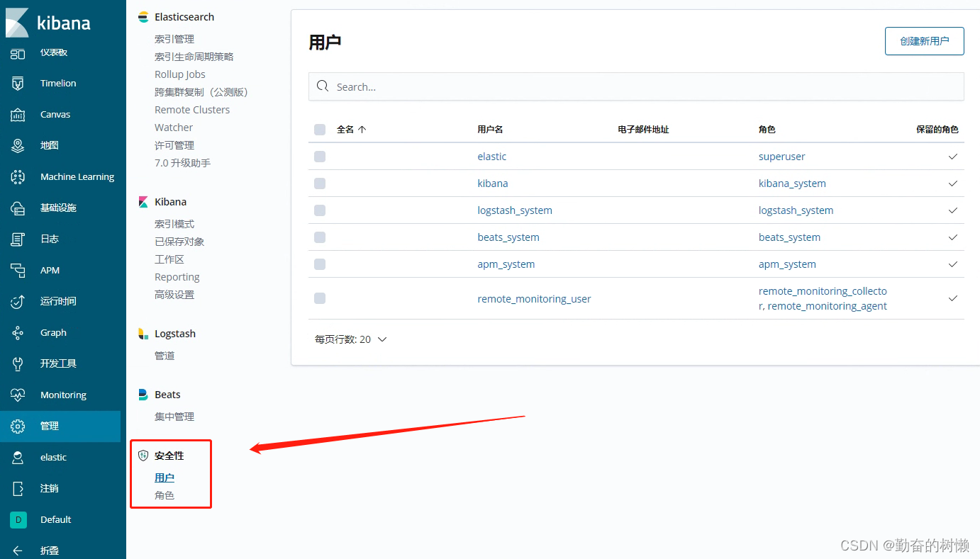This screenshot has height=559, width=980.
Task: Open 7.0 升级助手 menu item
Action: 182,163
